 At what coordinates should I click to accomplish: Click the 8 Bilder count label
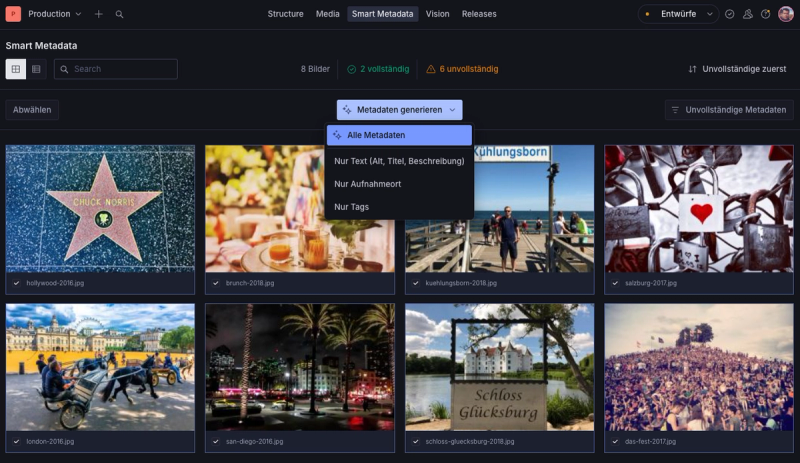(x=315, y=69)
